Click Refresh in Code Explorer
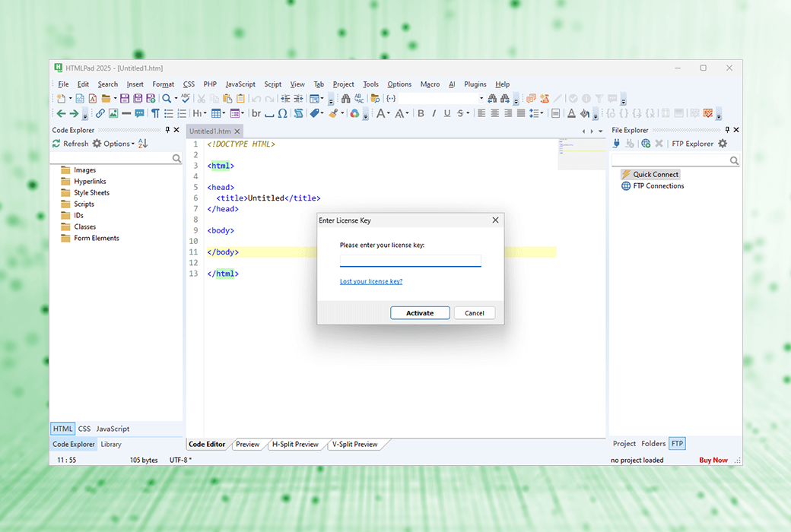The height and width of the screenshot is (532, 791). click(x=70, y=144)
